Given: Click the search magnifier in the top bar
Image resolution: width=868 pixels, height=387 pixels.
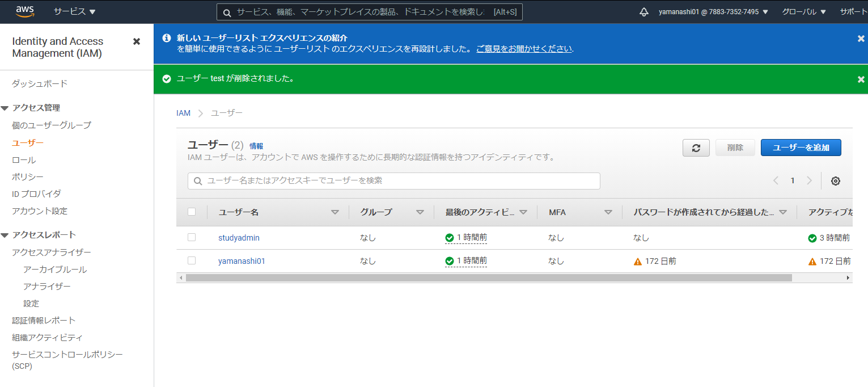Looking at the screenshot, I should click(227, 12).
